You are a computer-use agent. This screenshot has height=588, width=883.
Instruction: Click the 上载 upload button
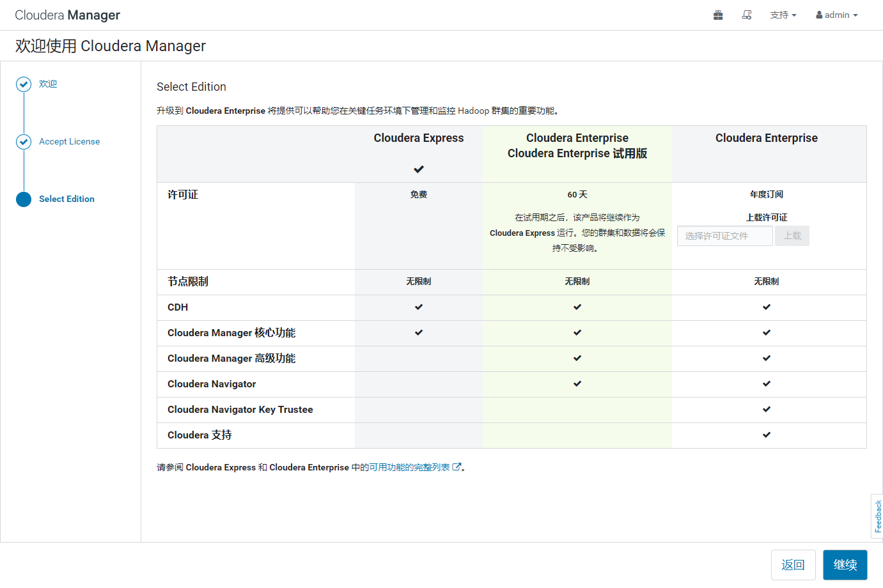tap(792, 236)
